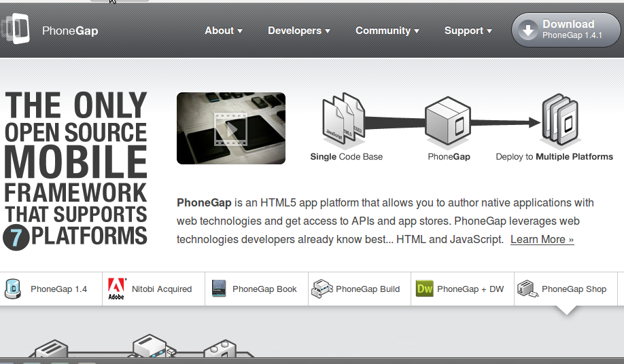
Task: Open the Community menu
Action: click(387, 31)
